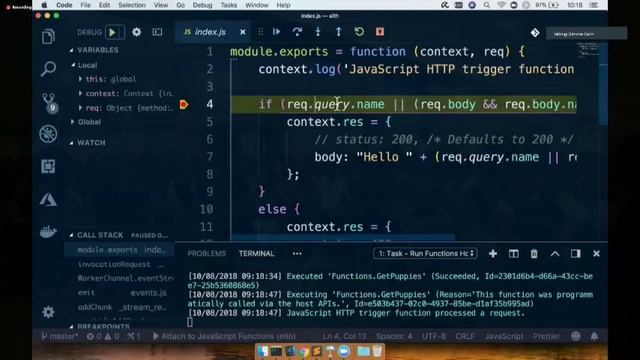Collapse the Watch section
Viewport: 640px width, 360px height.
(71, 143)
